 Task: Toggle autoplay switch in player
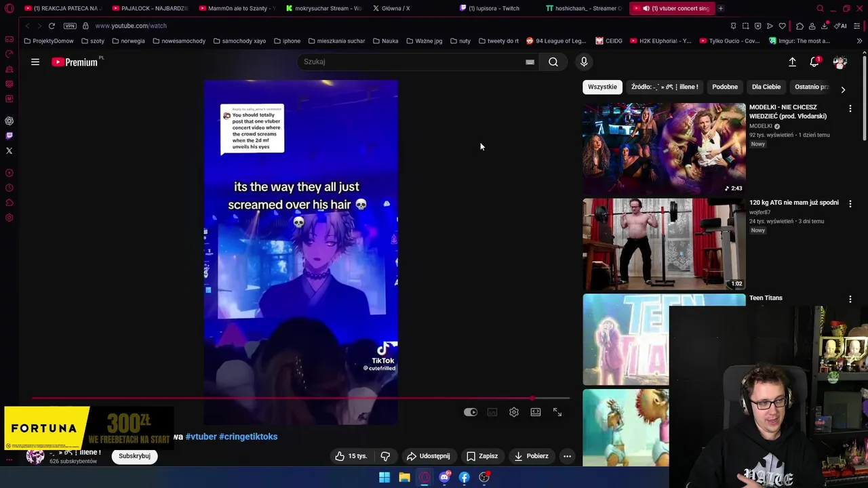point(471,412)
